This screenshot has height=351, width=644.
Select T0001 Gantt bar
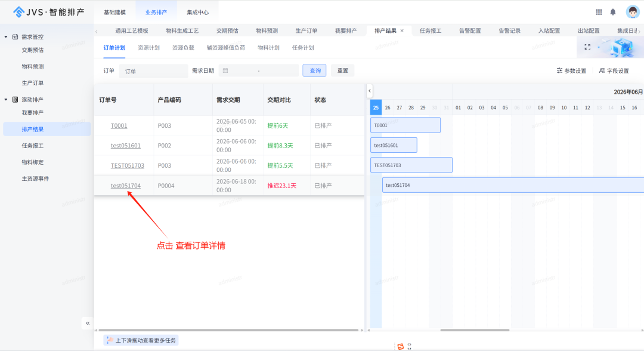point(405,125)
